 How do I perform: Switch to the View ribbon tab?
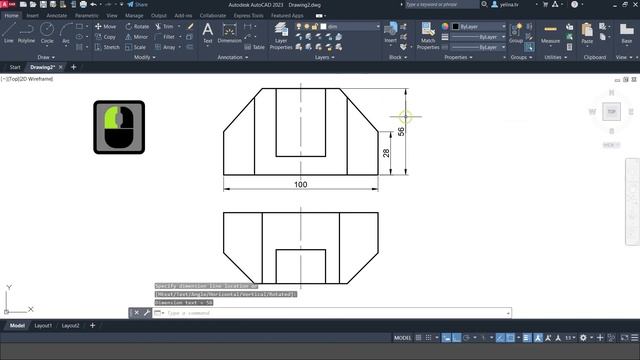111,16
